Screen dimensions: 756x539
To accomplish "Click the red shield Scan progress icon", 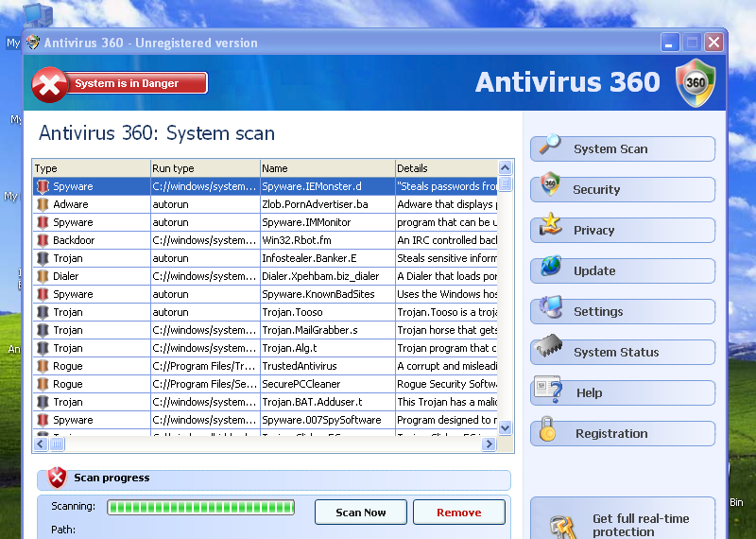I will pyautogui.click(x=57, y=478).
